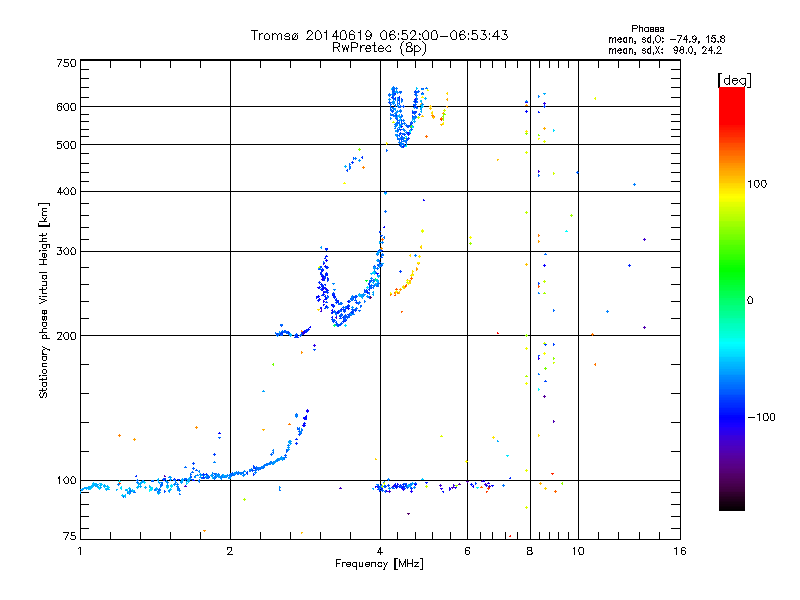Image resolution: width=800 pixels, height=600 pixels.
Task: Click the x-axis tick label '10'
Action: [x=578, y=551]
